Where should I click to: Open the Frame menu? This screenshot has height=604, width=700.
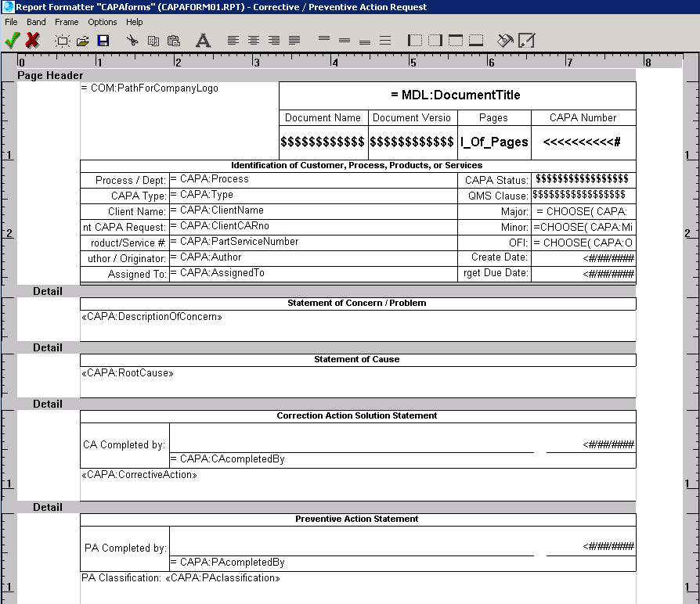point(67,22)
